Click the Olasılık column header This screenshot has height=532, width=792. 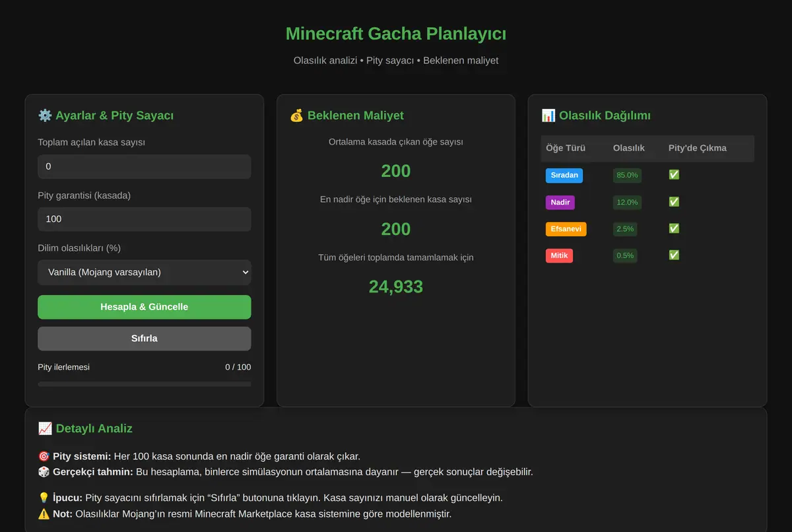point(629,148)
